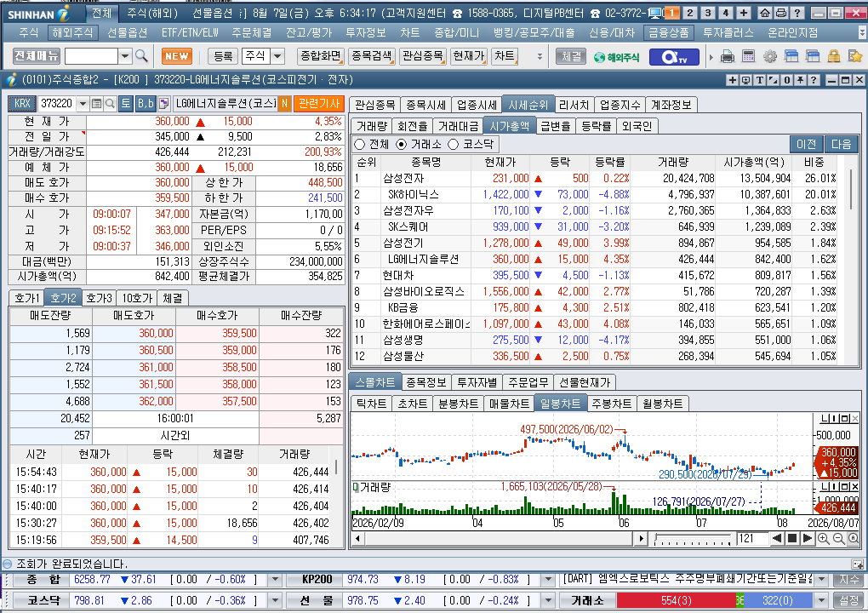Open the Shinhan TV broadcast icon
The height and width of the screenshot is (613, 868).
(x=674, y=56)
